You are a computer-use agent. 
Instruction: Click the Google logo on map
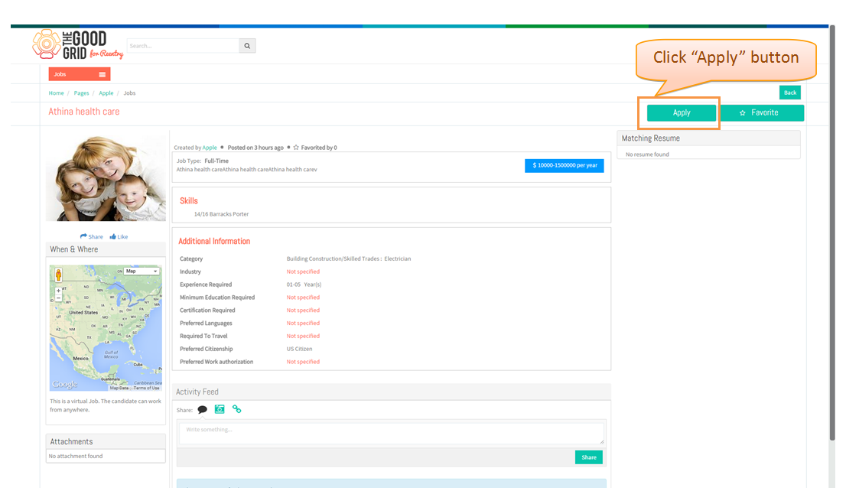tap(65, 384)
